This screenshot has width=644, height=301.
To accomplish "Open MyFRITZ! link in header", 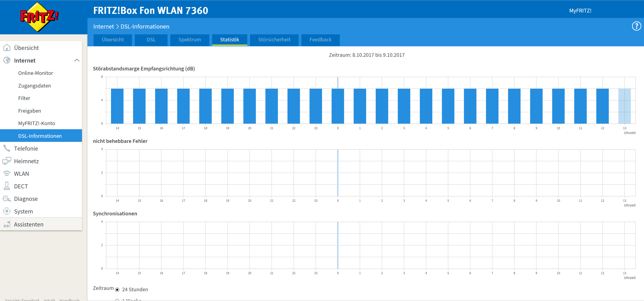I will [x=580, y=10].
